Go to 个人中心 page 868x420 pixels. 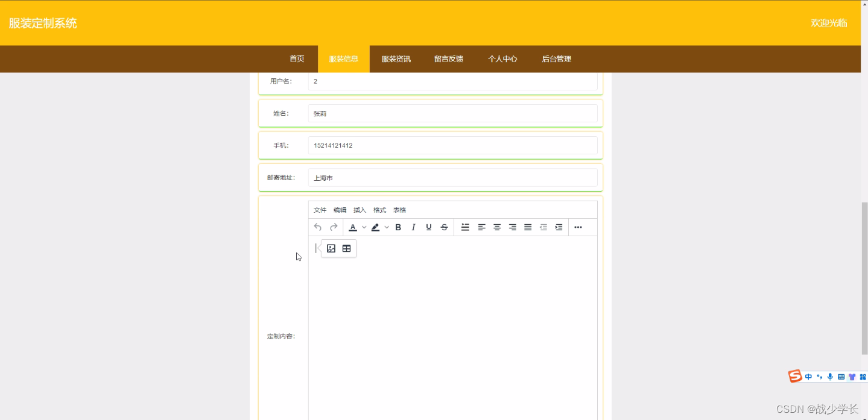tap(502, 59)
